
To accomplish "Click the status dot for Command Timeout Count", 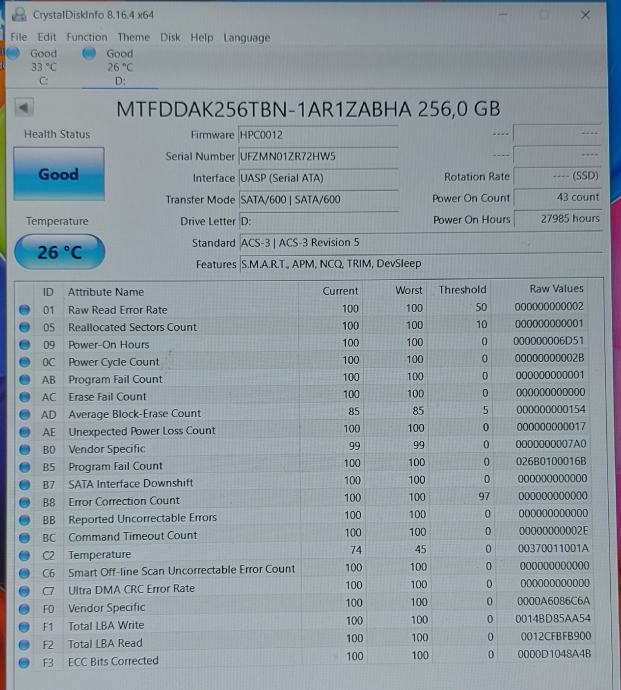I will (25, 538).
